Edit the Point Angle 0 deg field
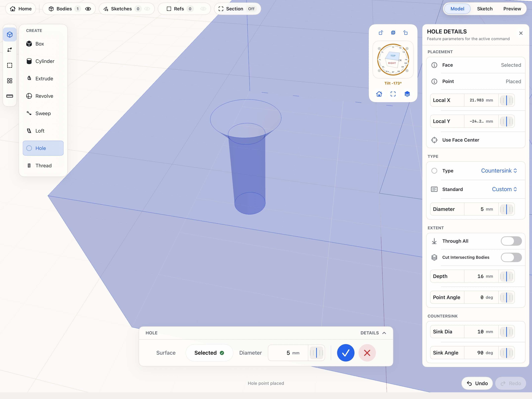Viewport: 532px width, 399px height. coord(481,297)
